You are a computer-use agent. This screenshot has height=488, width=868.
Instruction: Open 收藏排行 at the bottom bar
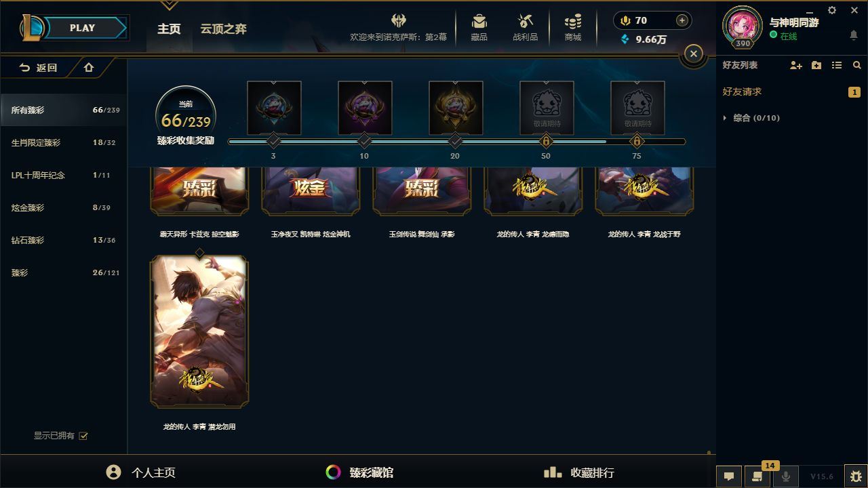(579, 472)
